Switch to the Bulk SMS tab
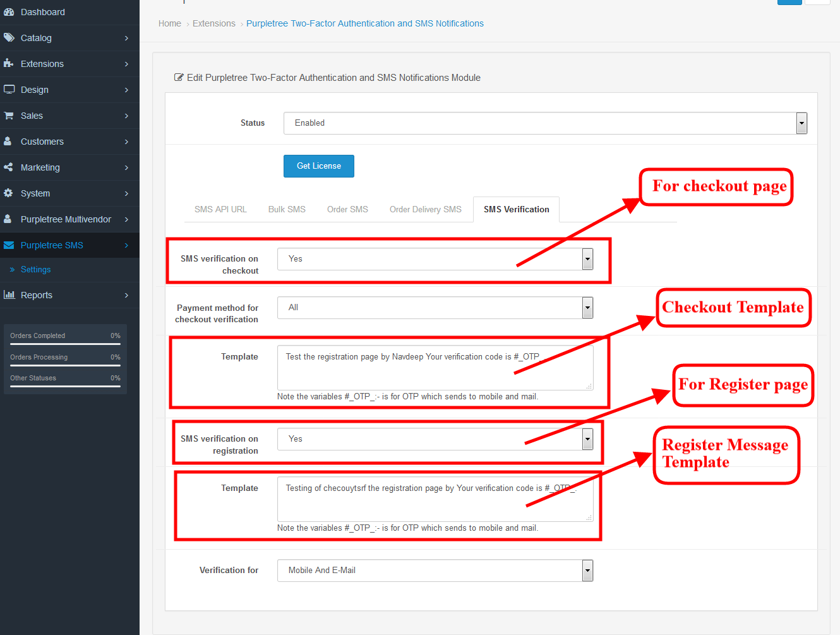This screenshot has height=635, width=840. (x=287, y=210)
